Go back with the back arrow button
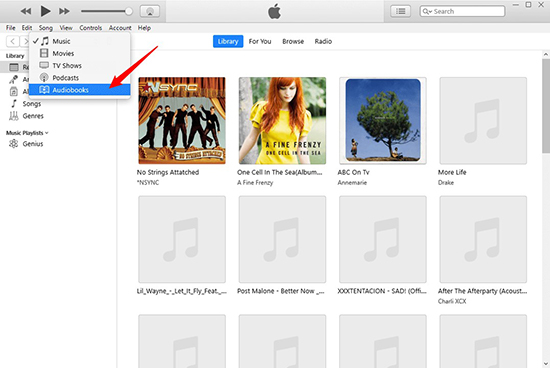 [x=13, y=41]
